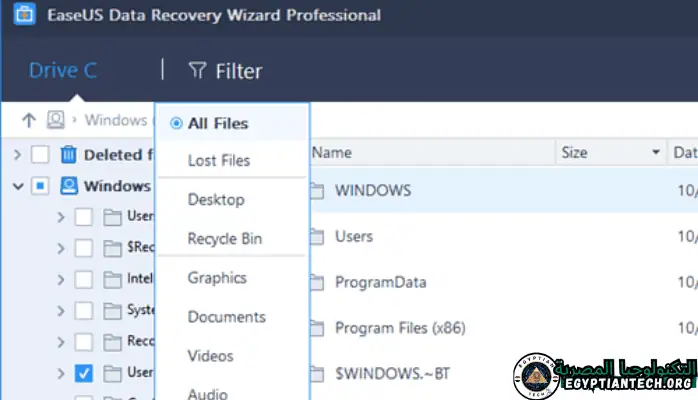Collapse the Windows drive tree node
The height and width of the screenshot is (400, 698).
17,186
